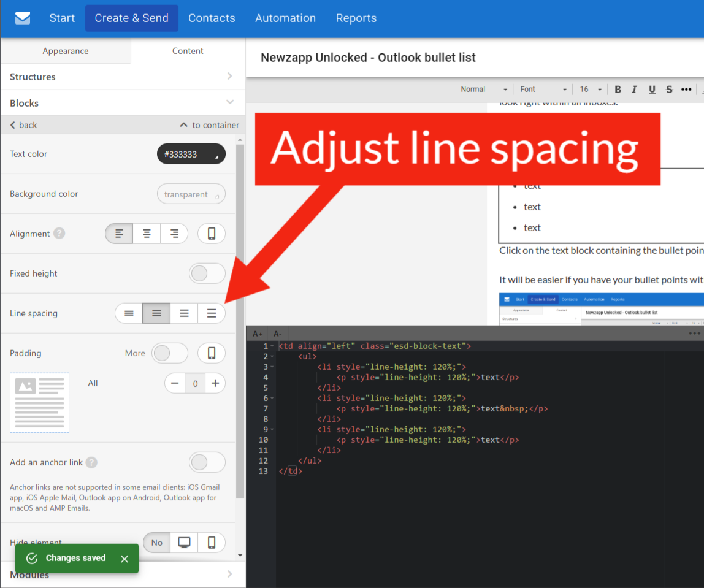Increase code editor font size (A+)
Image resolution: width=704 pixels, height=588 pixels.
[x=258, y=334]
